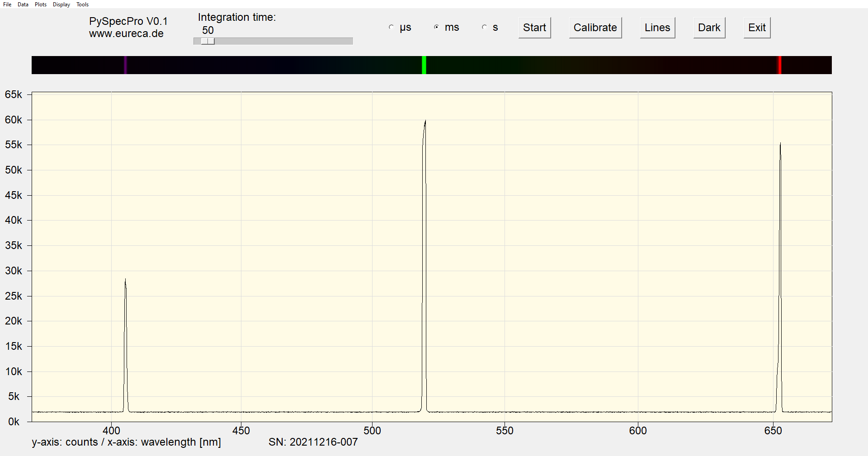Click the 45k y-axis label

point(14,195)
